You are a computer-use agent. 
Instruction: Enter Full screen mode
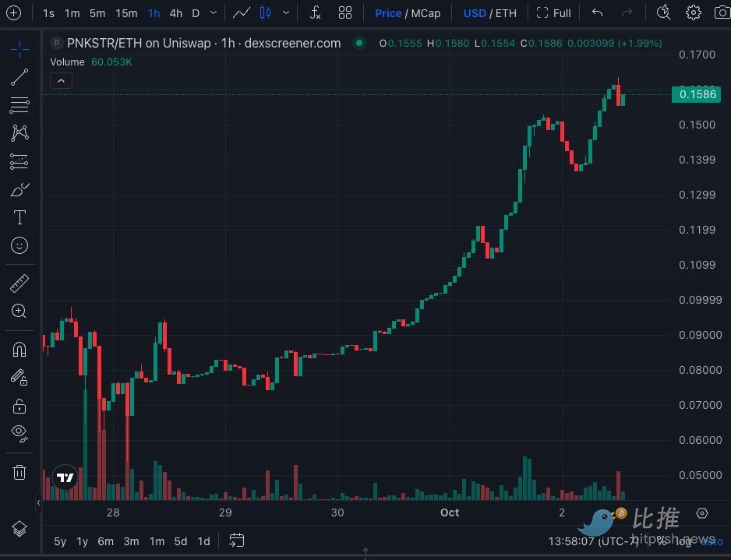coord(553,13)
